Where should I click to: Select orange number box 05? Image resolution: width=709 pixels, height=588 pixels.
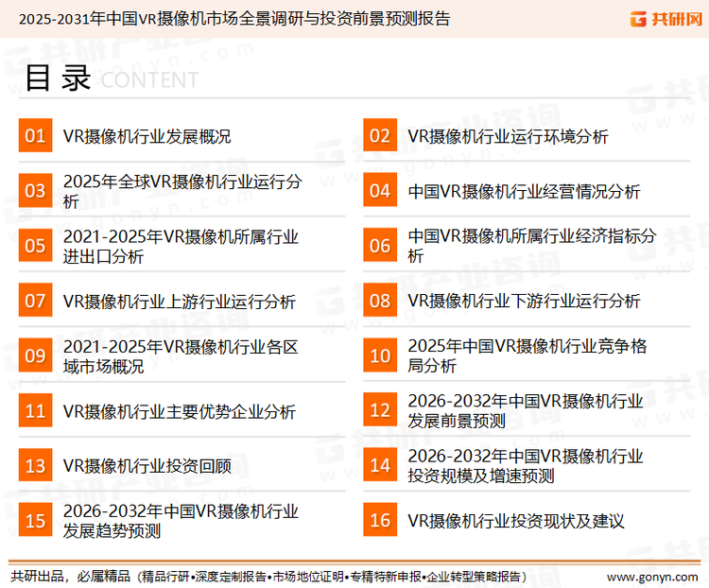(x=35, y=245)
